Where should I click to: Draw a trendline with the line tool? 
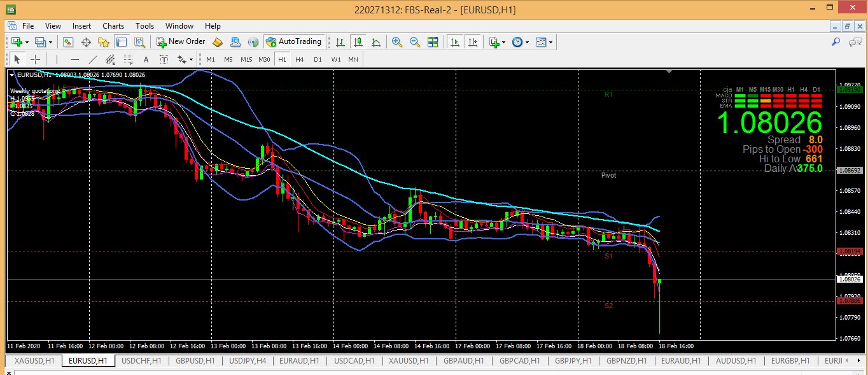tap(93, 59)
